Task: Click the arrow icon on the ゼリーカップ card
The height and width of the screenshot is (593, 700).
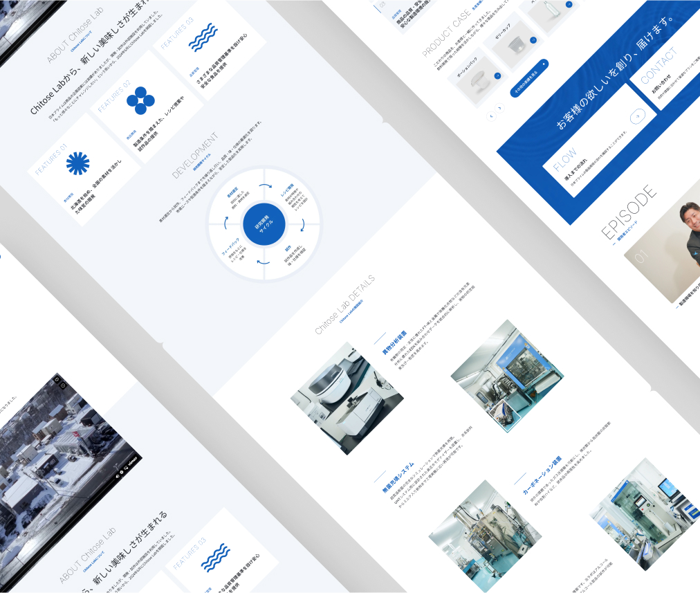Action: [533, 40]
